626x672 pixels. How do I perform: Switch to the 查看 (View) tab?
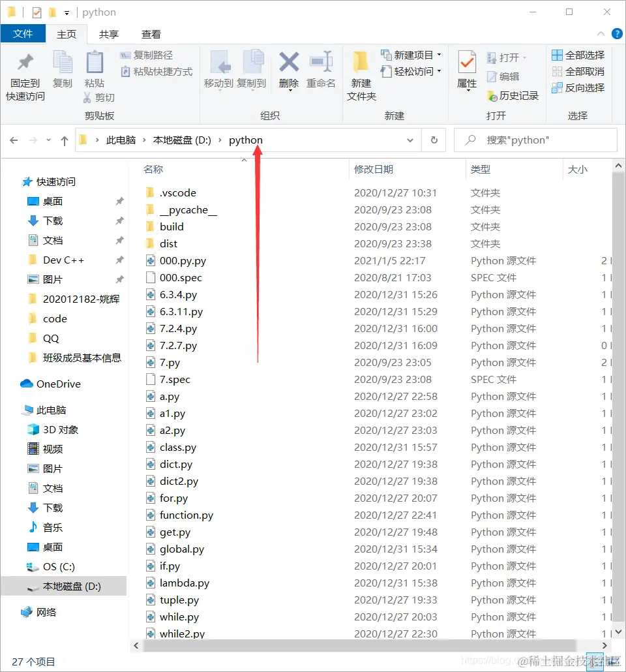(x=151, y=34)
